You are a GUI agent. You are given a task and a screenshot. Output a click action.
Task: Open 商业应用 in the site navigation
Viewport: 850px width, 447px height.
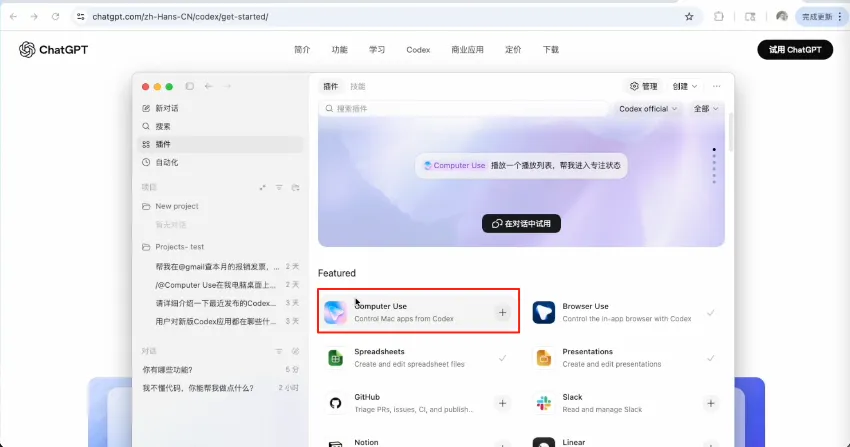click(x=467, y=50)
